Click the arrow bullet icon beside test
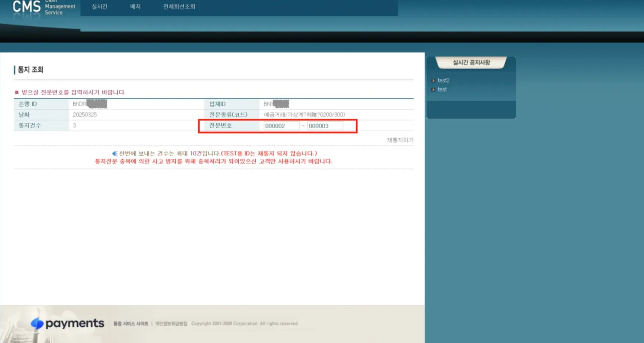Screen dimensions: 644x343 coord(433,90)
